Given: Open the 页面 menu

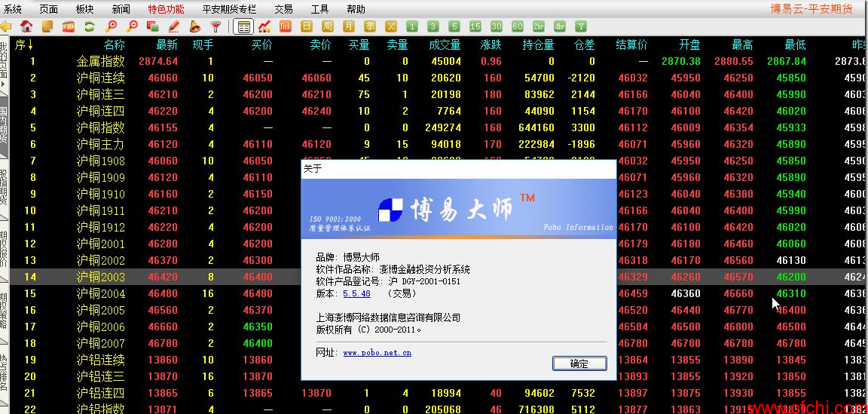Looking at the screenshot, I should point(49,9).
